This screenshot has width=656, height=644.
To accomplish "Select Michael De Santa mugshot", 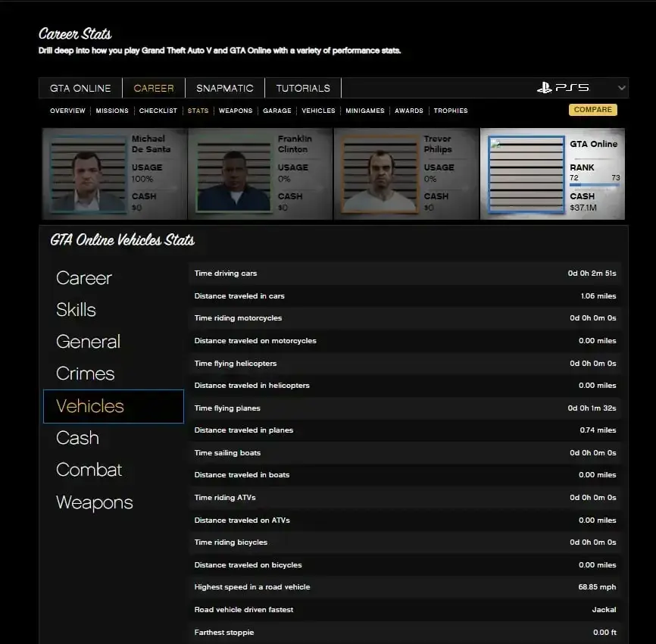I will tap(88, 174).
